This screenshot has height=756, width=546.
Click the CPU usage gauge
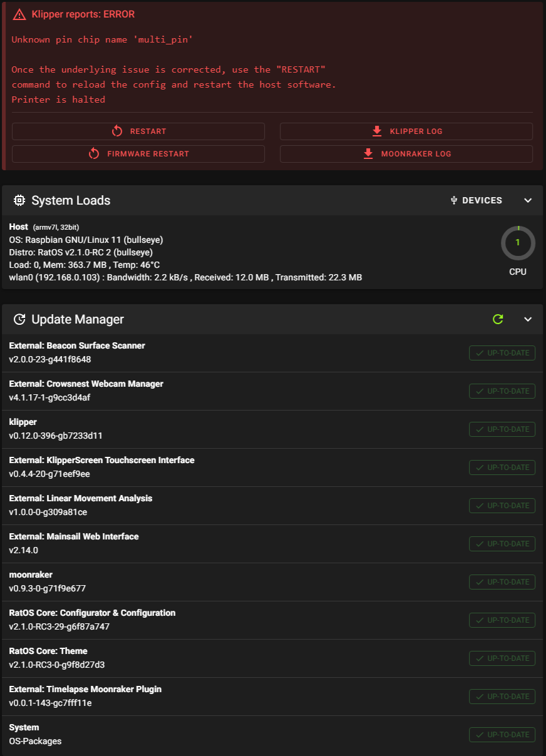point(518,243)
